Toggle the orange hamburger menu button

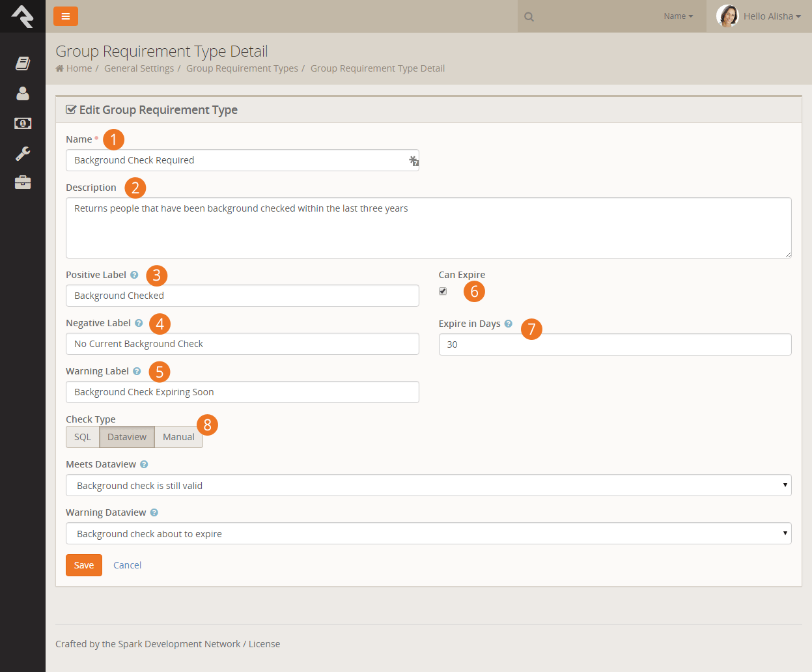pyautogui.click(x=66, y=16)
